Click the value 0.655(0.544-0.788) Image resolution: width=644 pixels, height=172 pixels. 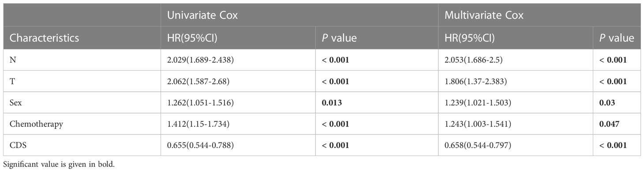coord(200,145)
